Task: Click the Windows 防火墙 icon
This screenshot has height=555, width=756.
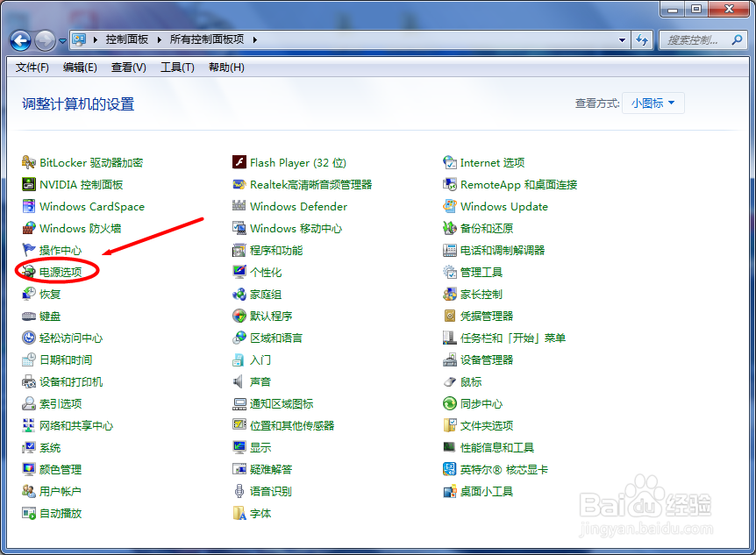Action: tap(29, 228)
